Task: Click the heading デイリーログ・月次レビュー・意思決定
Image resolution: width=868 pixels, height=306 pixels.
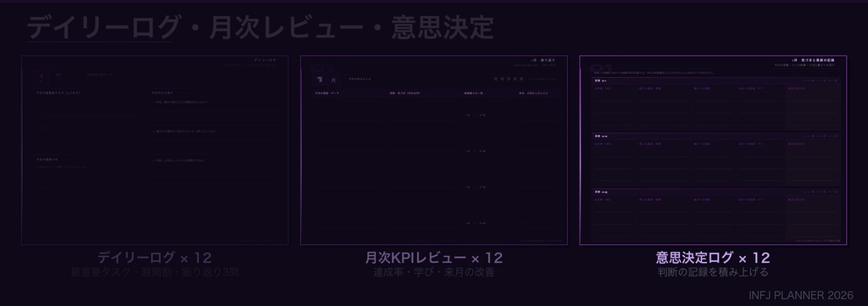Action: pyautogui.click(x=260, y=28)
